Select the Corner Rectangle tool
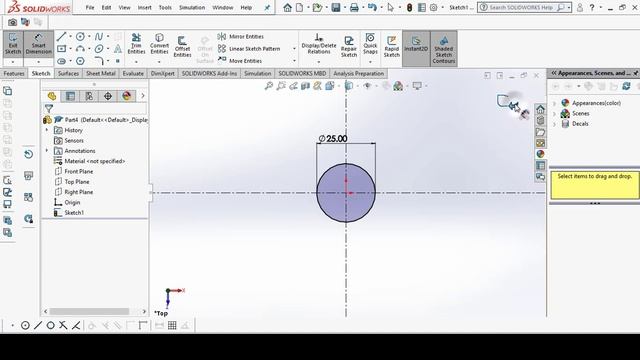640x360 pixels. pos(62,49)
